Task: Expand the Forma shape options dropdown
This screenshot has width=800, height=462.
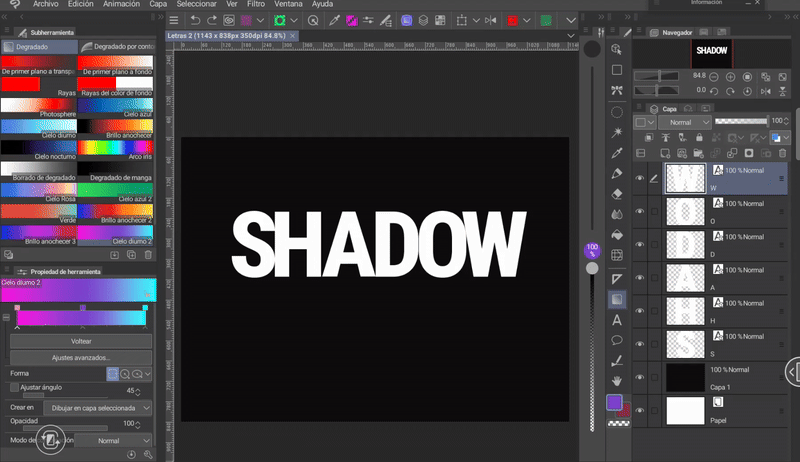Action: point(147,373)
